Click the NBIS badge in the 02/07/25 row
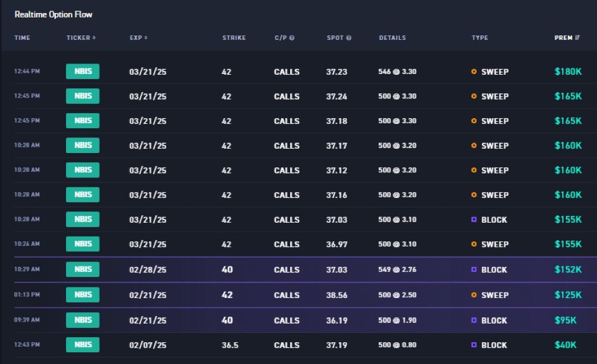The height and width of the screenshot is (364, 597). click(x=83, y=345)
